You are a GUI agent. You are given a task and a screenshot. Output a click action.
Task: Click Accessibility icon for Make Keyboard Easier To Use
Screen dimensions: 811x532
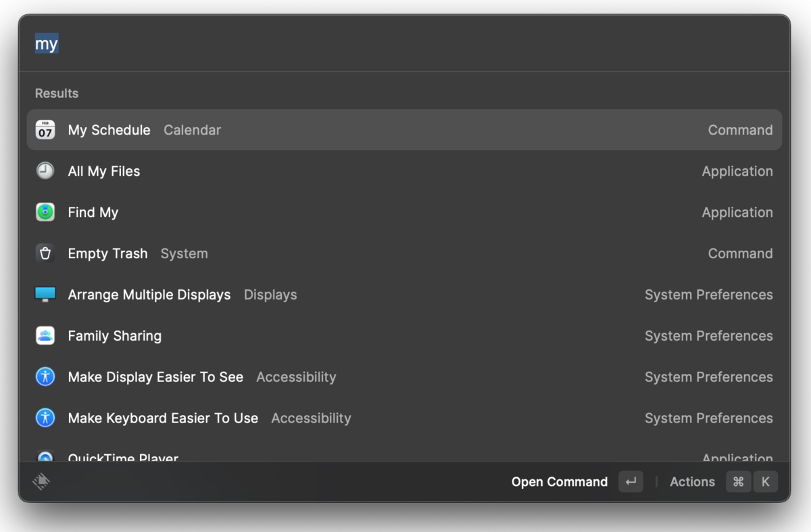(45, 418)
